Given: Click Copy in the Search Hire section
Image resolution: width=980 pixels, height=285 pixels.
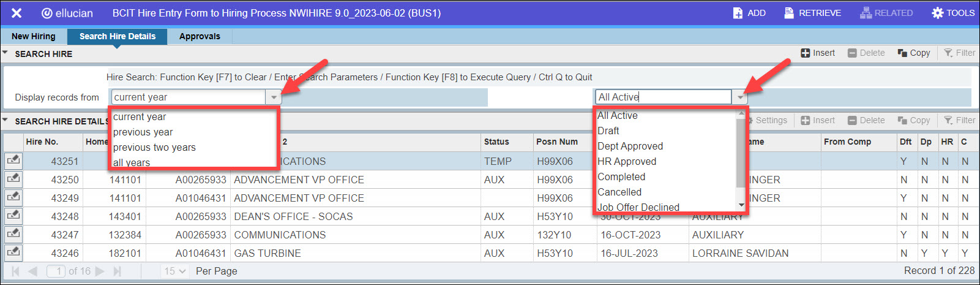Looking at the screenshot, I should tap(914, 53).
